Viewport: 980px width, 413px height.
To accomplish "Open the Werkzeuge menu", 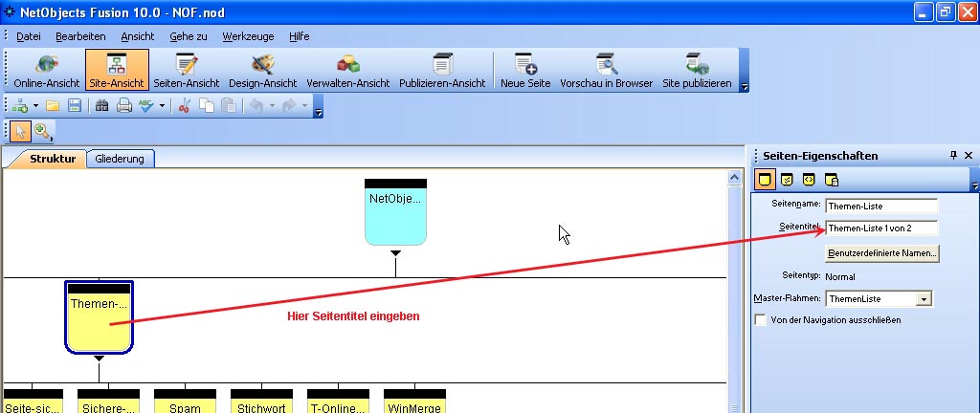I will [x=248, y=36].
